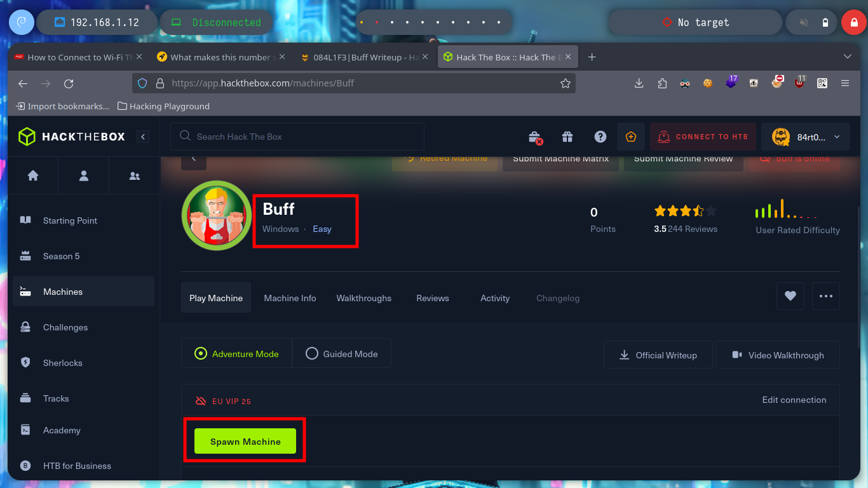Viewport: 868px width, 488px height.
Task: Expand the list all tabs dropdown
Action: pos(847,57)
